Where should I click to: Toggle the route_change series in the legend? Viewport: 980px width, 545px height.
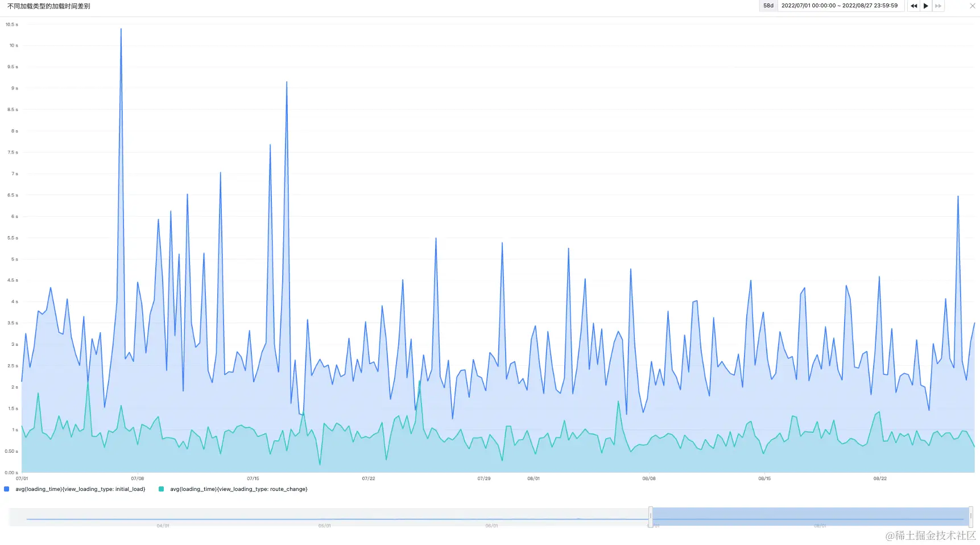(x=239, y=489)
